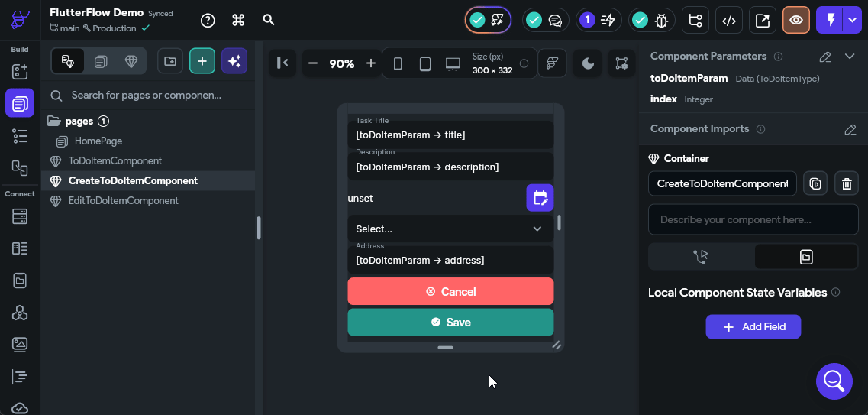The height and width of the screenshot is (415, 868).
Task: Open the Storyboard sidebar icon
Action: point(20,167)
